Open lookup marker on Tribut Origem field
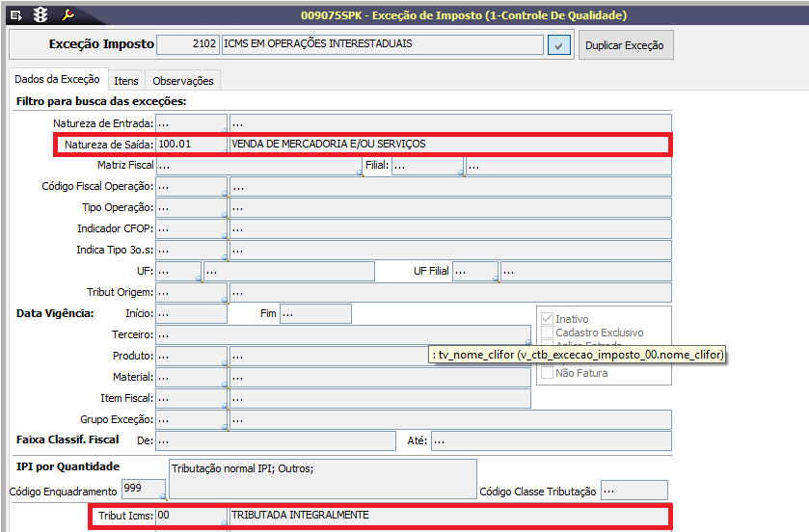Viewport: 809px width, 532px height. 225,300
